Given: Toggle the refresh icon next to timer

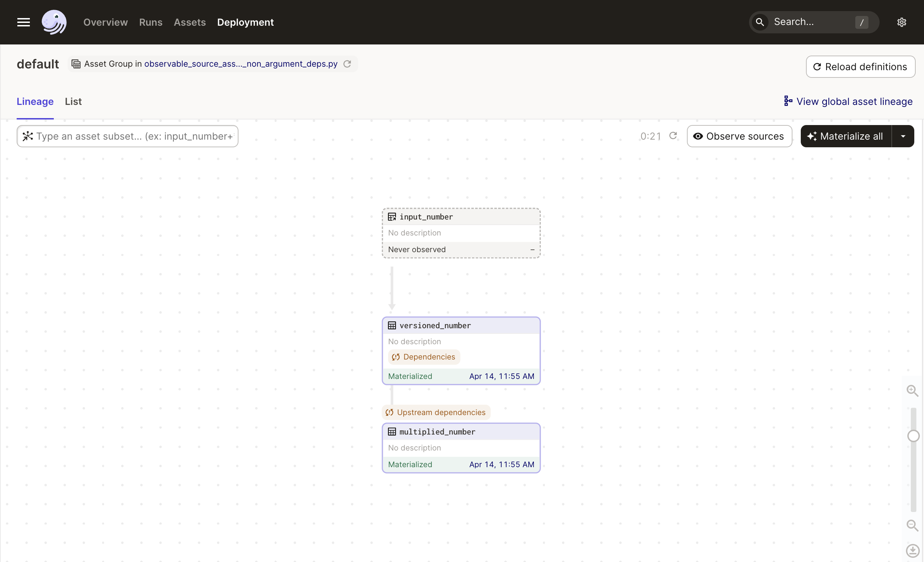Looking at the screenshot, I should coord(673,135).
